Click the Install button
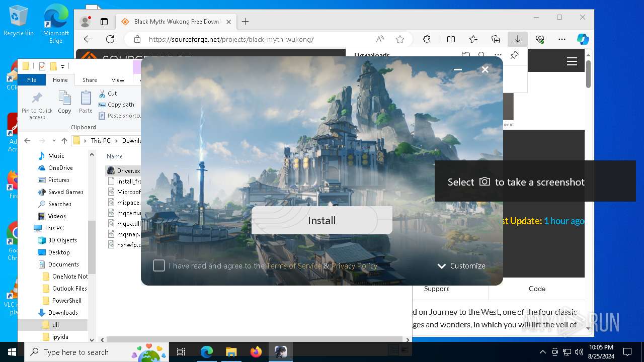 click(322, 220)
